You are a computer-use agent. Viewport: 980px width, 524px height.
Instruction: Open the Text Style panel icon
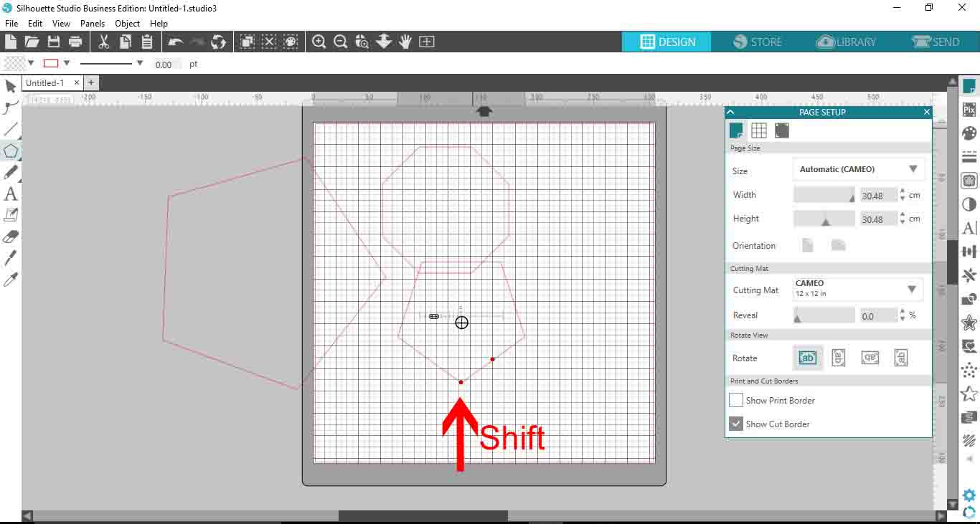(x=969, y=228)
